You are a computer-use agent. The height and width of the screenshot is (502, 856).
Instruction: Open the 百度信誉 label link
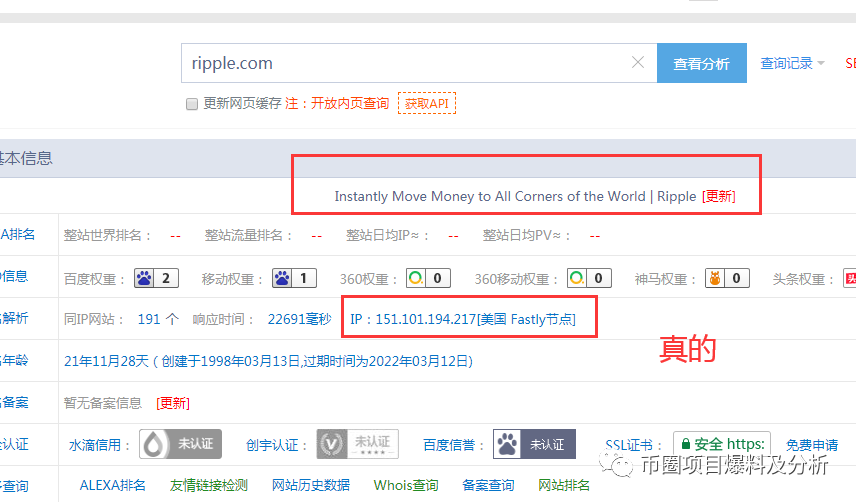pos(449,445)
